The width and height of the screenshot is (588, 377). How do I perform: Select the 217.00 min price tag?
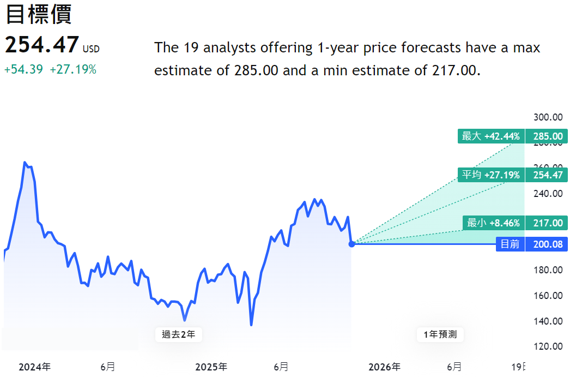547,223
